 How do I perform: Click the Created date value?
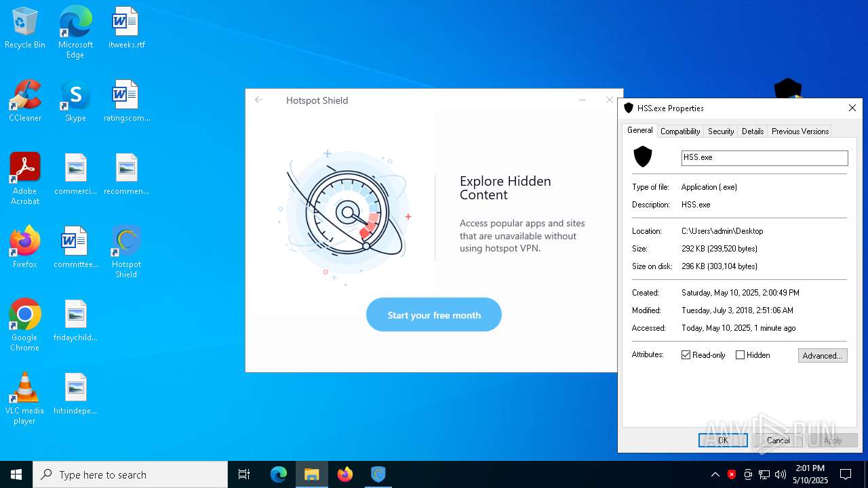coord(741,293)
